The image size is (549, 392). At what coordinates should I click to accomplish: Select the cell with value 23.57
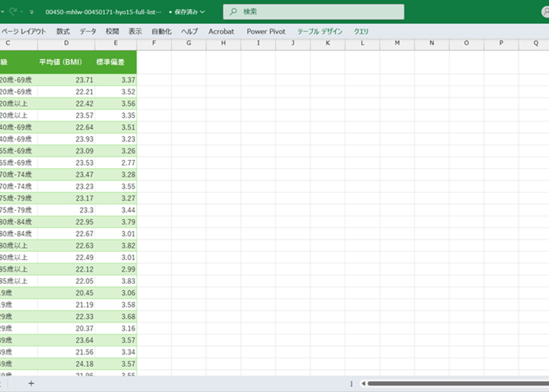point(66,115)
